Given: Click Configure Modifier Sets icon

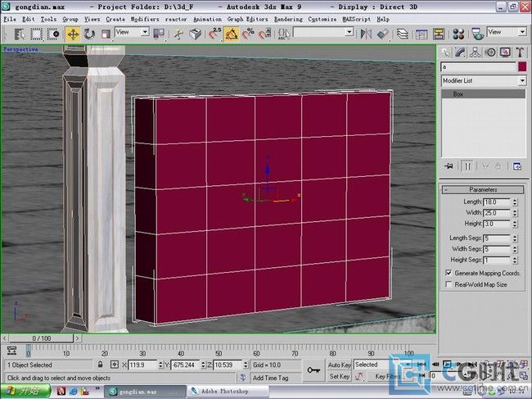Looking at the screenshot, I should pos(517,166).
